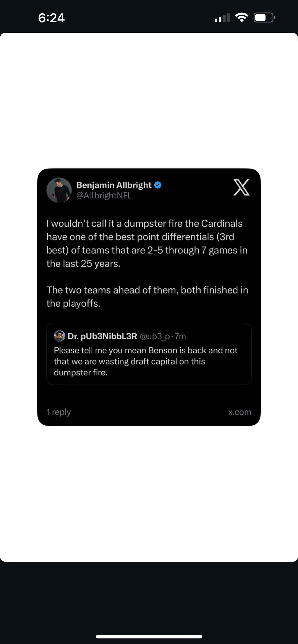The width and height of the screenshot is (298, 644).
Task: Tap "The two teams ahead" paragraph
Action: point(147,296)
